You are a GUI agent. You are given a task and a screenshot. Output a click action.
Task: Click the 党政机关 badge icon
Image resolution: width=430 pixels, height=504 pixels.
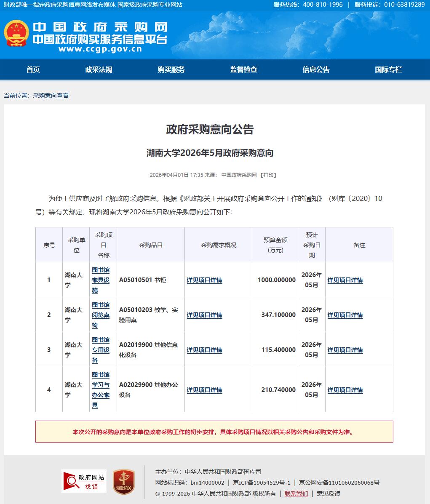pos(124,482)
